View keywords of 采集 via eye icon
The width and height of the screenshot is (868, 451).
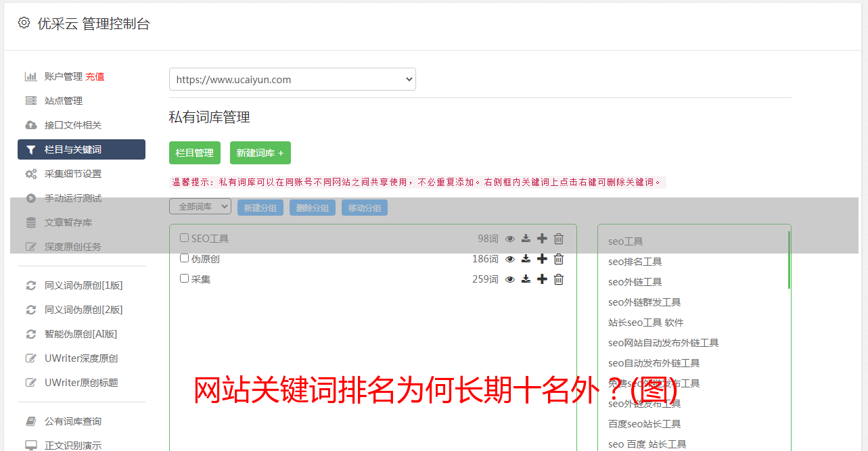(510, 279)
